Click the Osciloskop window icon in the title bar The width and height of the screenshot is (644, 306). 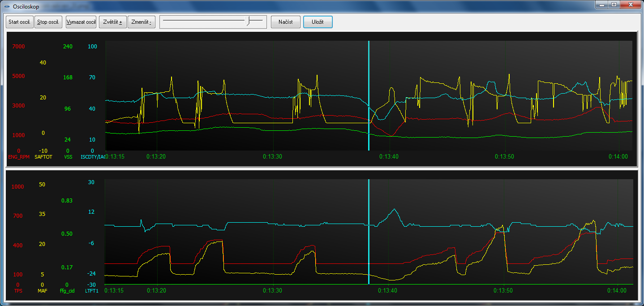[7, 6]
